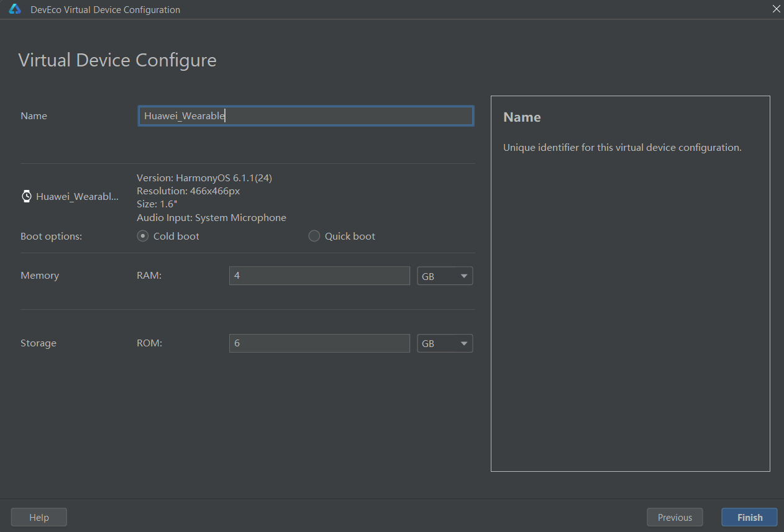The height and width of the screenshot is (532, 784).
Task: Click the DevEco logo icon in title bar
Action: click(x=15, y=9)
